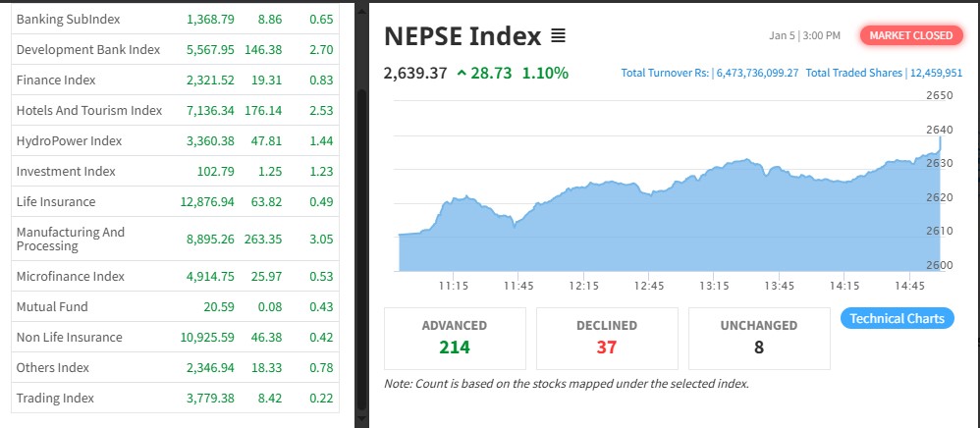The image size is (980, 428).
Task: Open Technical Charts
Action: click(897, 318)
